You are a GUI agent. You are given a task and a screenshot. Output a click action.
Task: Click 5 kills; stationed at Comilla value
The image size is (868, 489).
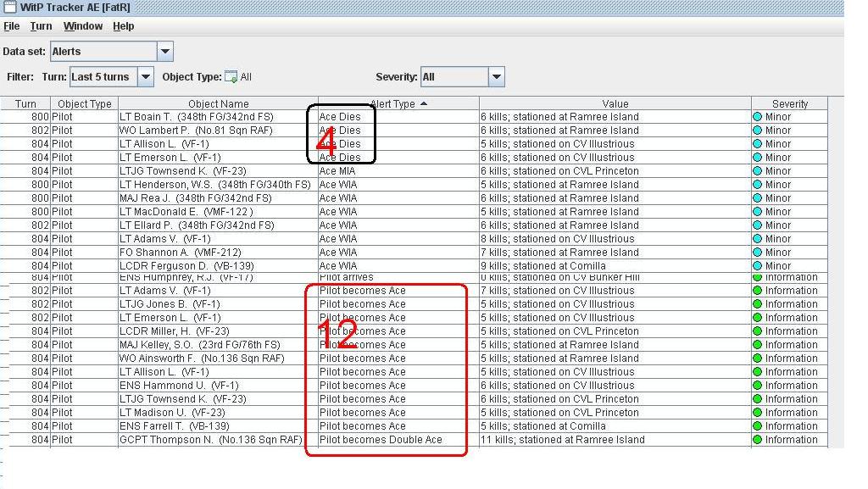[543, 426]
